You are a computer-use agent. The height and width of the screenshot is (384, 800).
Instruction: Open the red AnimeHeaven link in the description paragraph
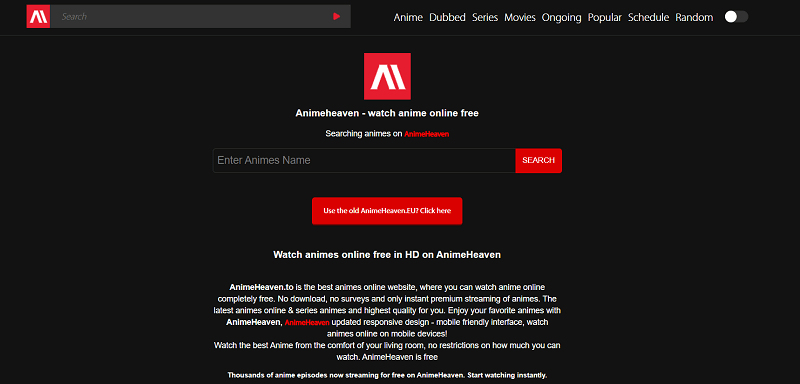point(307,323)
